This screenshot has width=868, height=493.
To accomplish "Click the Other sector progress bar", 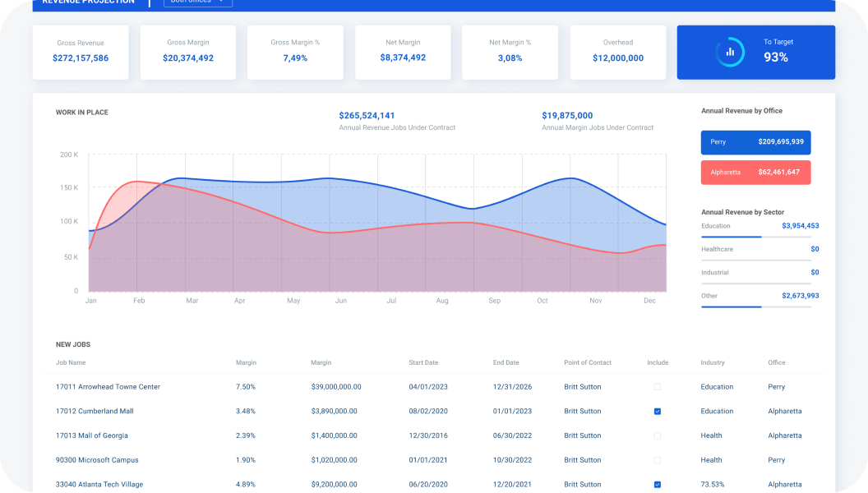I will click(755, 306).
